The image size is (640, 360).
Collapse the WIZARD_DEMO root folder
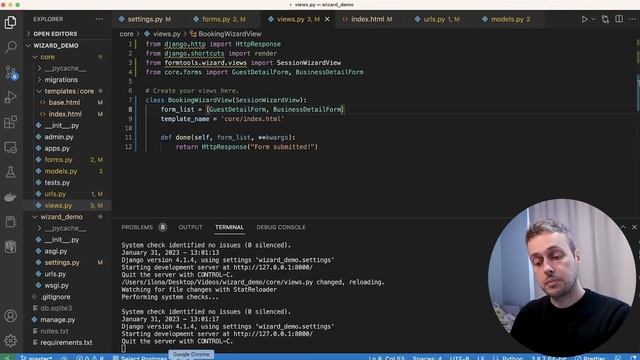point(56,45)
